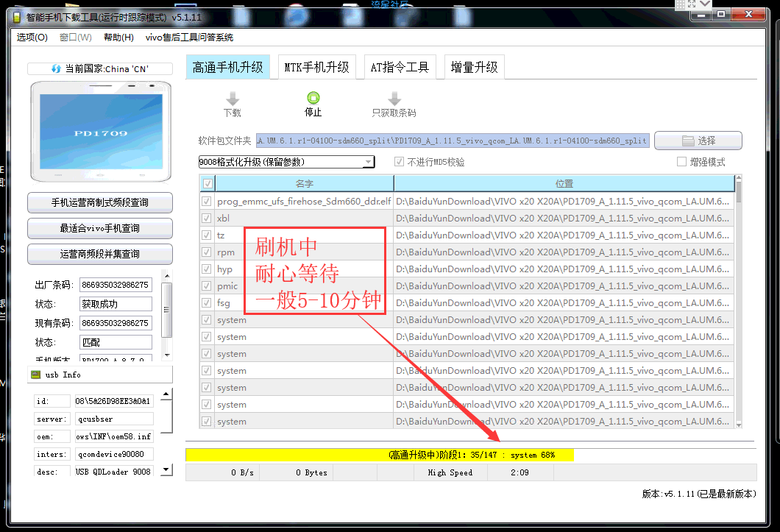Switch to MTK手机升级 tab
The width and height of the screenshot is (780, 532).
(x=317, y=67)
